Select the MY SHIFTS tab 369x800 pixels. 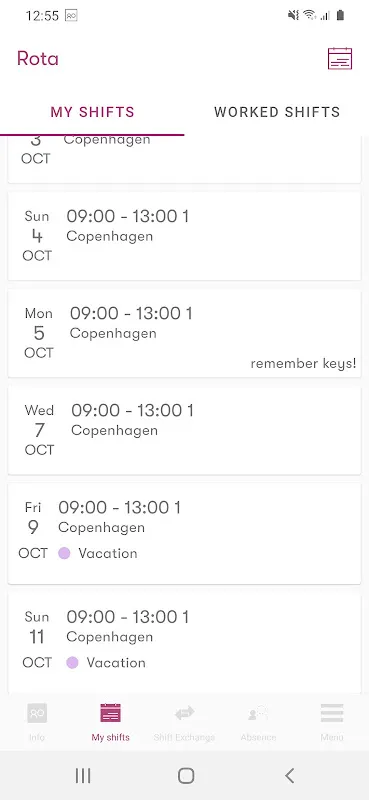pyautogui.click(x=92, y=112)
